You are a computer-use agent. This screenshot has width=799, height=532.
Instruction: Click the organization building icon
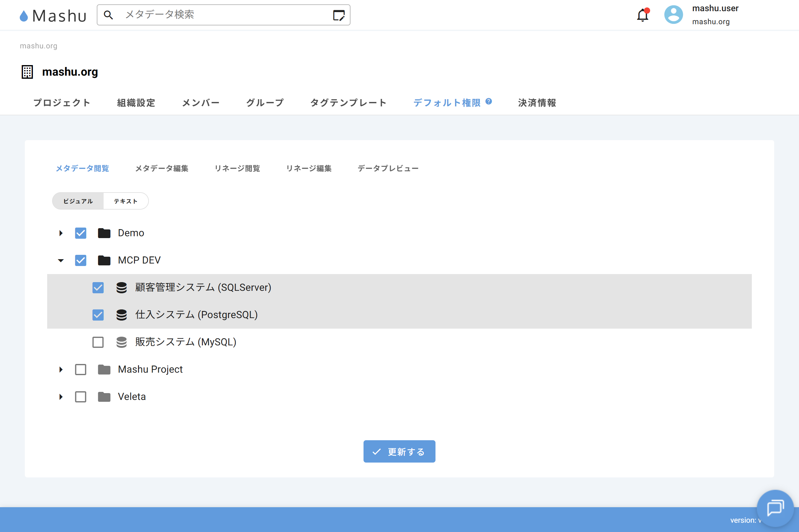[27, 72]
